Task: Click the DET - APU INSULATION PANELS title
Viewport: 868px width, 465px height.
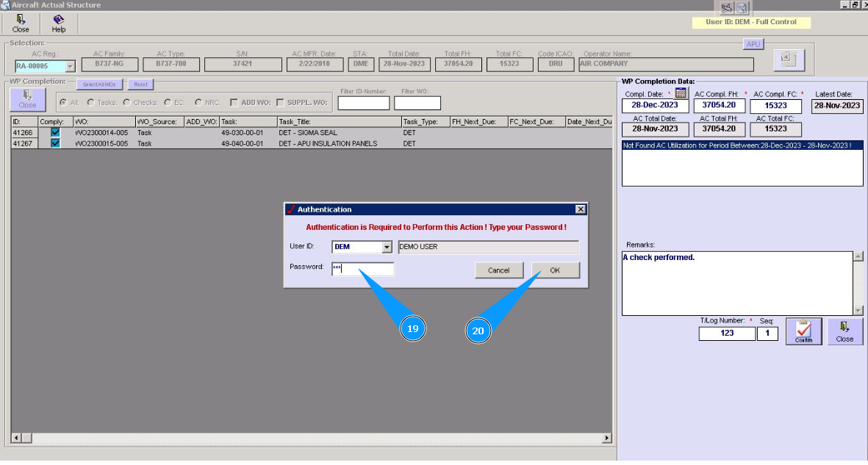Action: tap(328, 143)
